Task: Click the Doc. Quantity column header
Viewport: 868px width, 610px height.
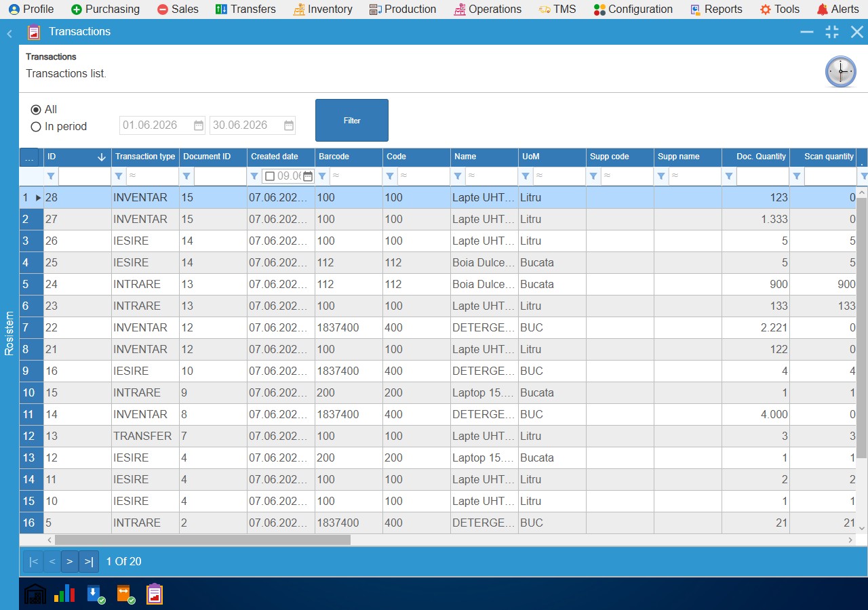Action: (755, 157)
